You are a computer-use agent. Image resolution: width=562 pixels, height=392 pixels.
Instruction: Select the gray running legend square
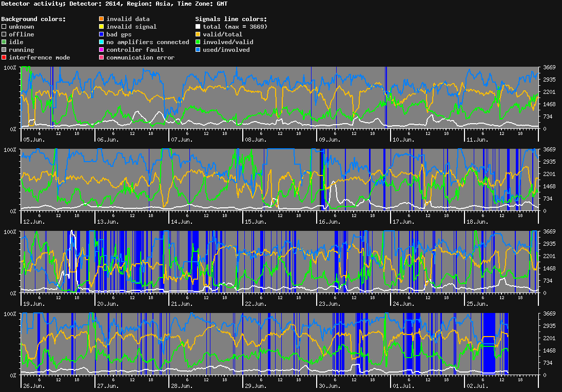click(x=4, y=49)
